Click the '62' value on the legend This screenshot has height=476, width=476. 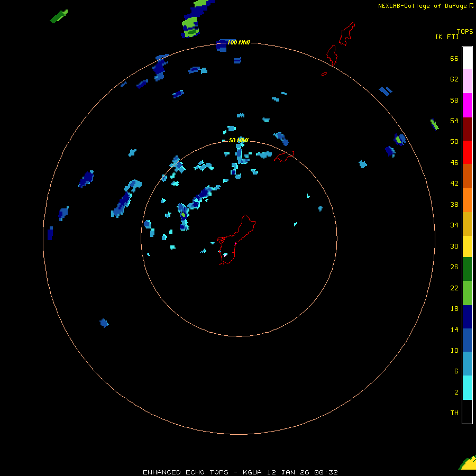click(x=454, y=79)
